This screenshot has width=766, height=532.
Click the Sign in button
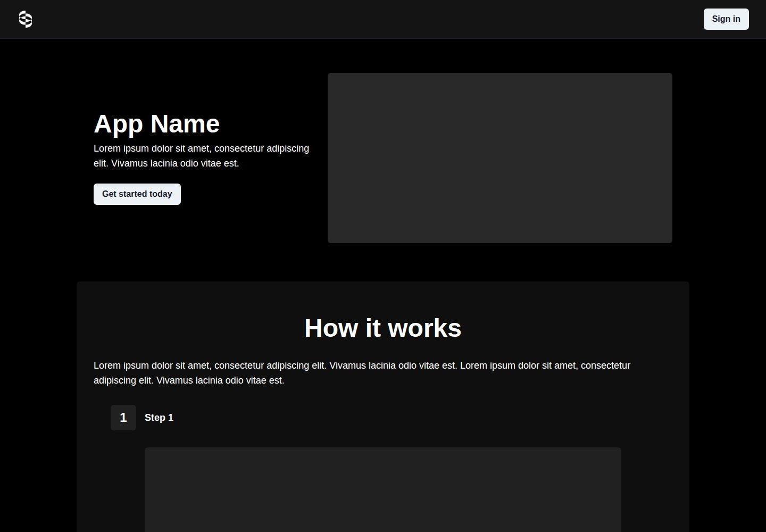click(726, 19)
